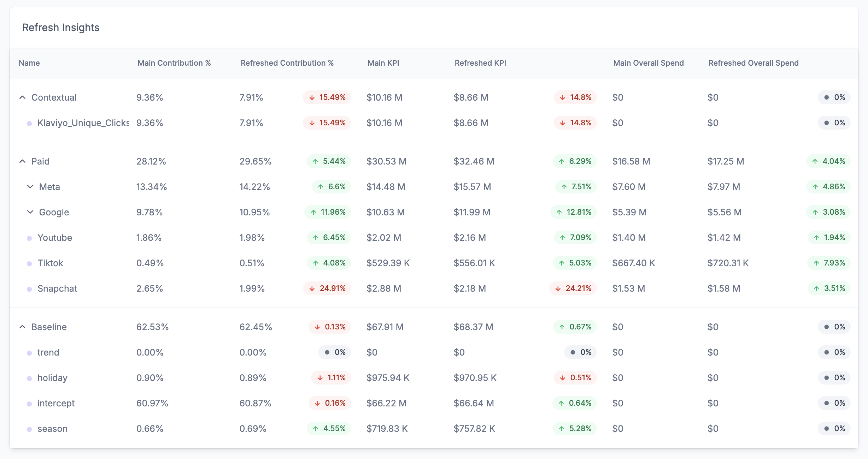The width and height of the screenshot is (868, 459).
Task: Collapse the Paid group chevron
Action: [x=22, y=161]
